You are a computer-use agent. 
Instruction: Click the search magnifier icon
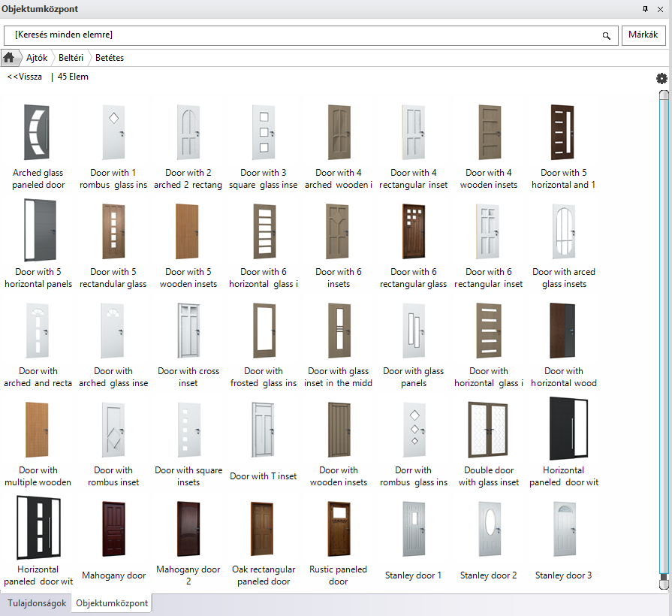tap(606, 36)
